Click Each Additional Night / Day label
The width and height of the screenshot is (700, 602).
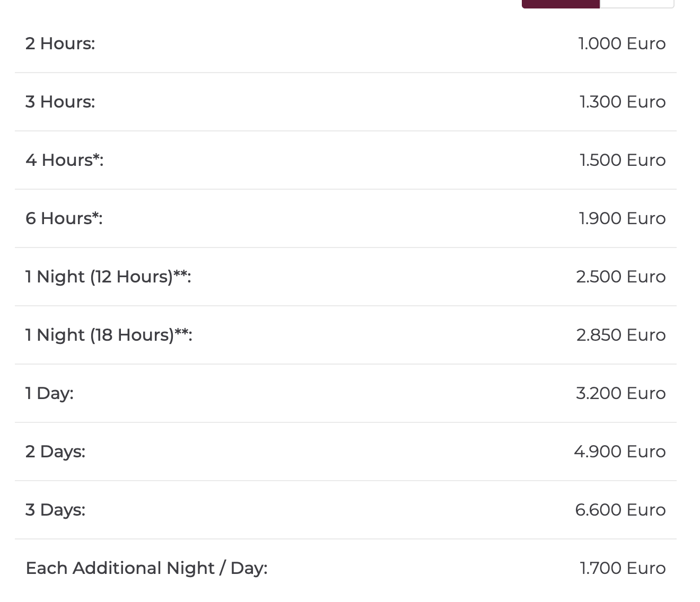[146, 568]
